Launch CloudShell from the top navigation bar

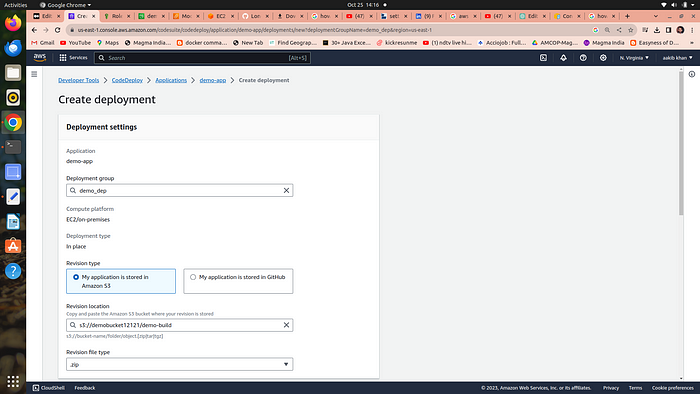pos(543,58)
